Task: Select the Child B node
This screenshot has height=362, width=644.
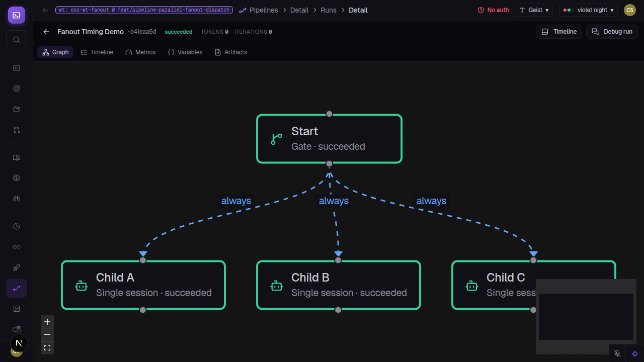Action: [339, 285]
